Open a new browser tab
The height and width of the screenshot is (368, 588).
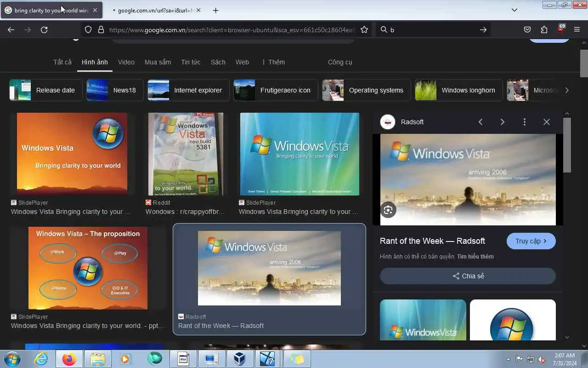(216, 10)
